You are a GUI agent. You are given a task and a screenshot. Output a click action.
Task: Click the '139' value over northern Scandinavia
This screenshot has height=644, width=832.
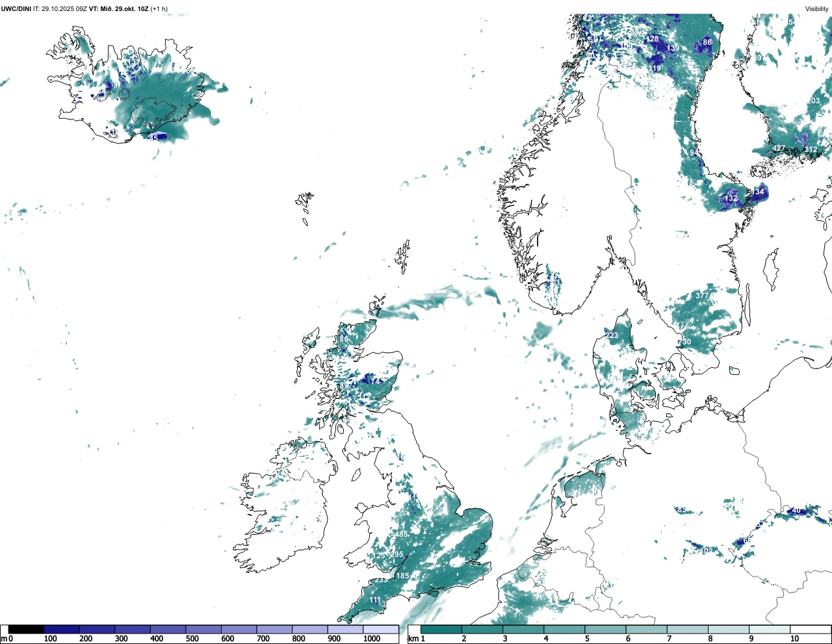pos(673,48)
